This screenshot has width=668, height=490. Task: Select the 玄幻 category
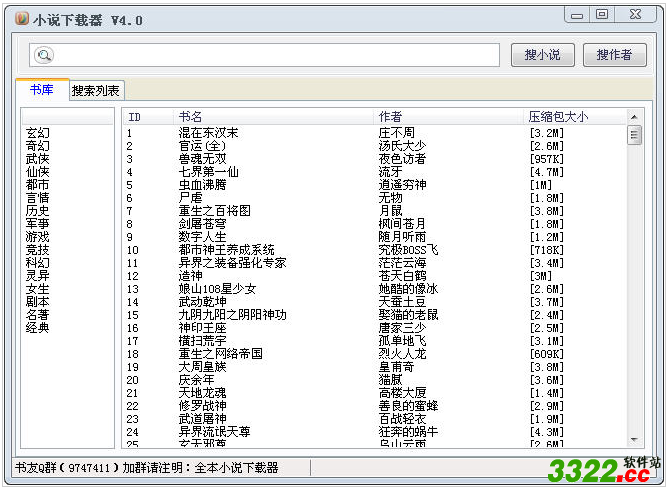[37, 133]
